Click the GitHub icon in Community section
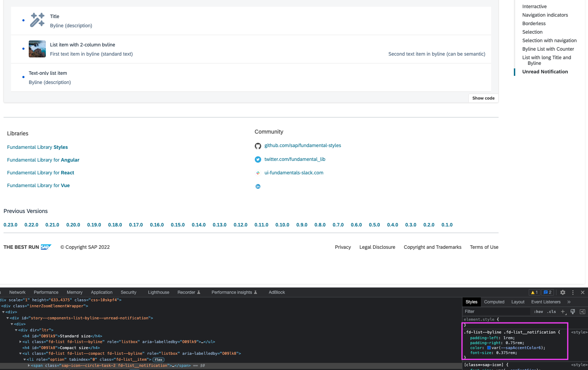Image resolution: width=588 pixels, height=370 pixels. click(258, 146)
